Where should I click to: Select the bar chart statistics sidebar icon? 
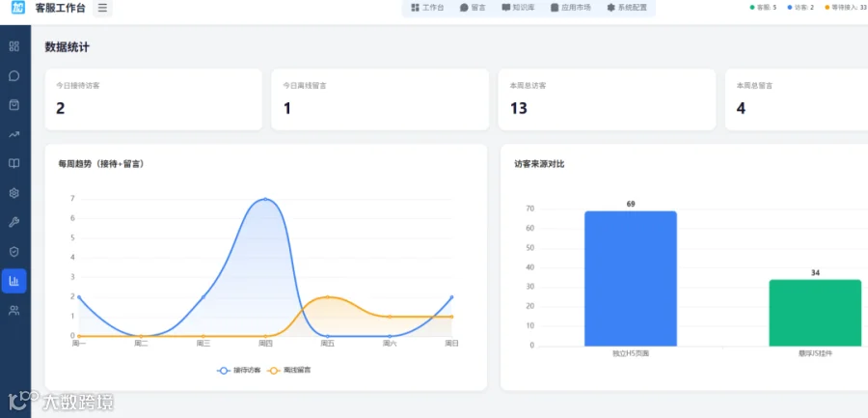[x=14, y=281]
